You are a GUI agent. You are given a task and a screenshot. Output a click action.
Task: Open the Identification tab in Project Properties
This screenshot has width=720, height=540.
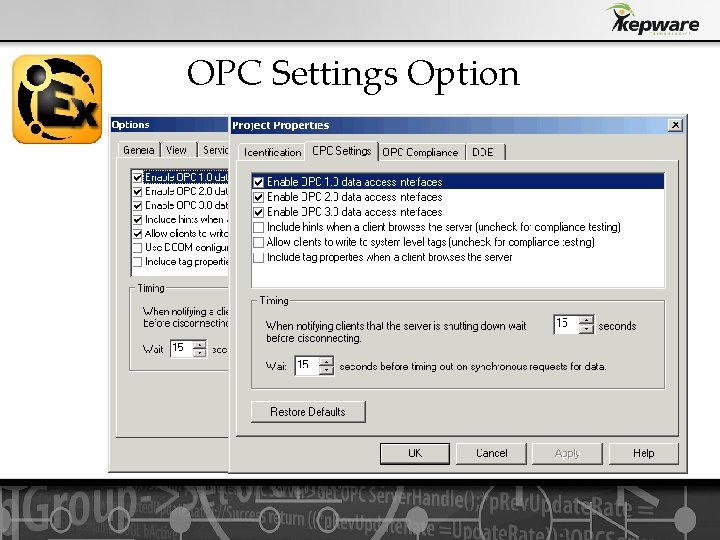(x=272, y=152)
